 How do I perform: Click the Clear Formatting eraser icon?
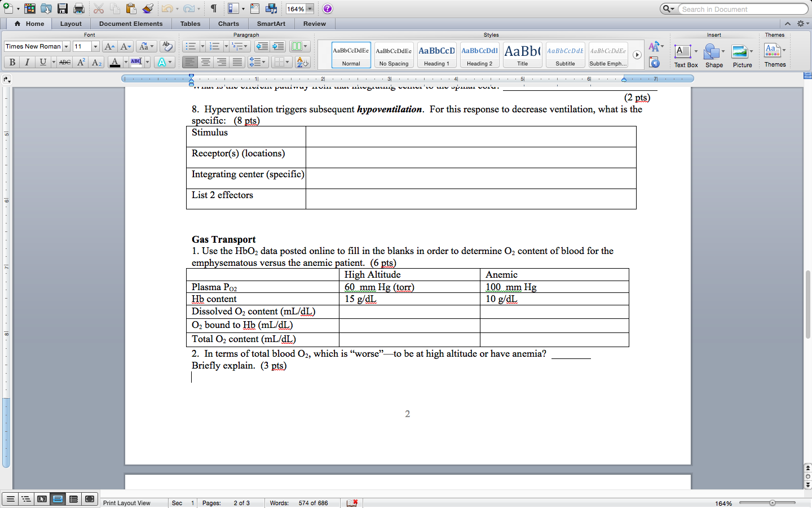pyautogui.click(x=167, y=46)
